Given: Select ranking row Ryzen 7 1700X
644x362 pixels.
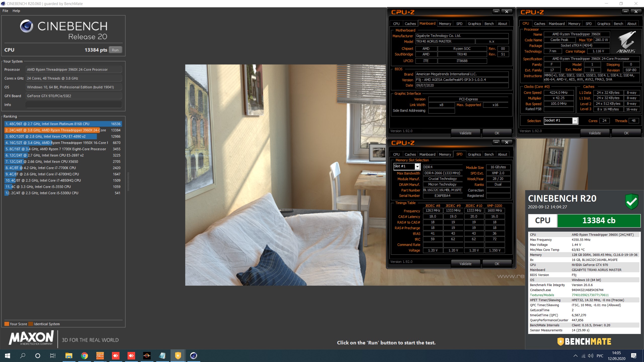Looking at the screenshot, I should click(63, 149).
